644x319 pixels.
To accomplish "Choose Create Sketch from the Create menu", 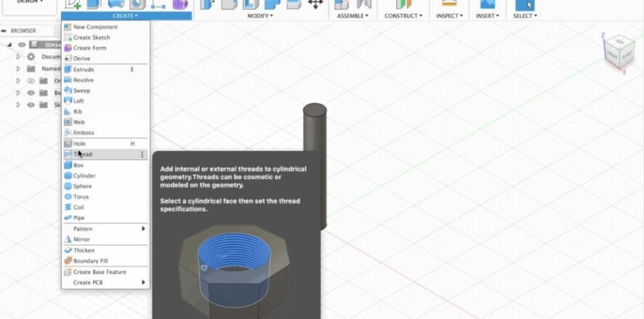I will click(x=105, y=37).
